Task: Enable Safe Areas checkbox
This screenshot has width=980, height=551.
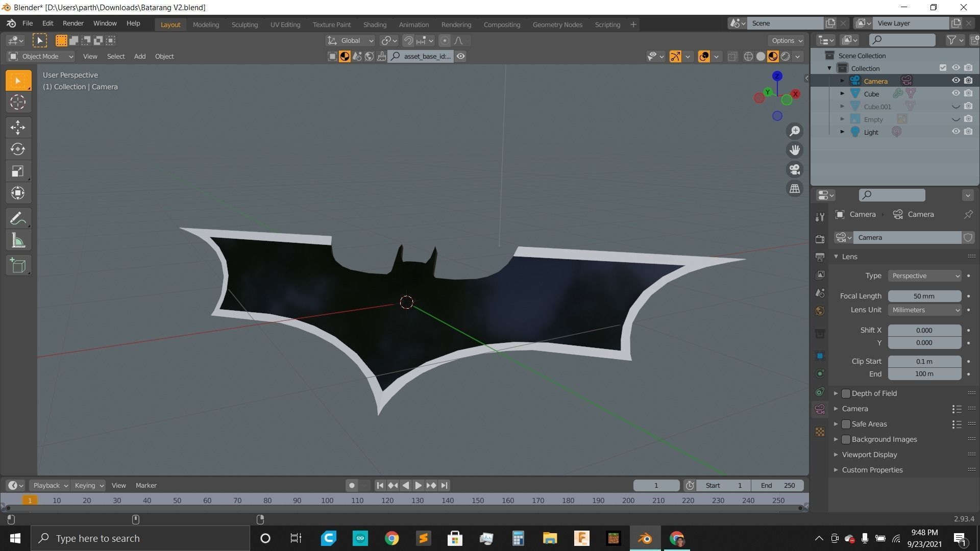Action: tap(846, 424)
